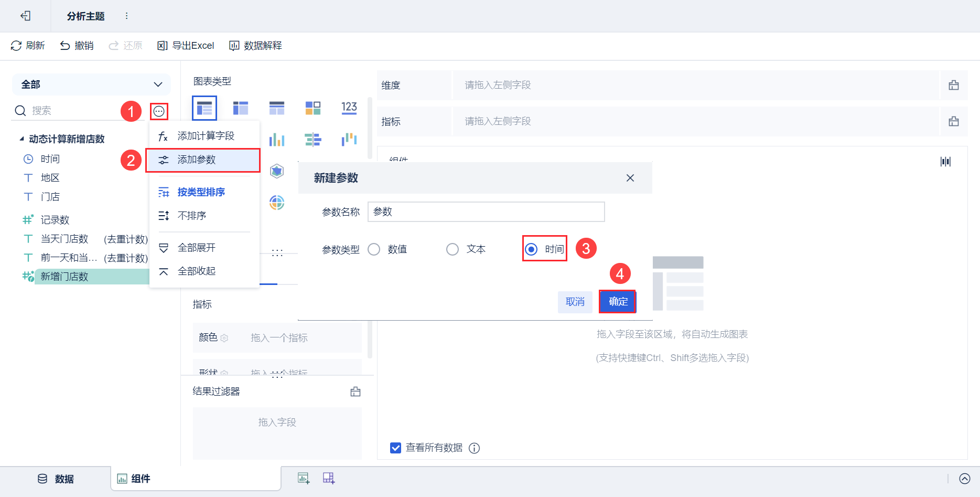
Task: Click the 维度 field drop area
Action: (x=695, y=85)
